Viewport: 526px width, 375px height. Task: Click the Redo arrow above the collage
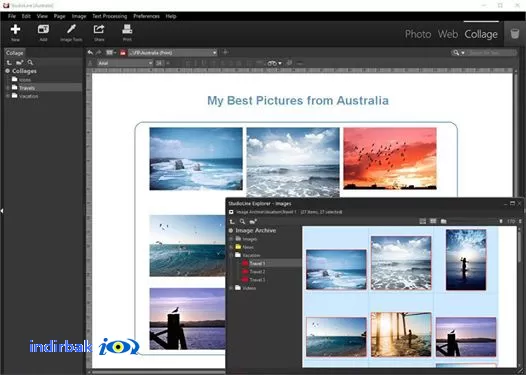98,52
